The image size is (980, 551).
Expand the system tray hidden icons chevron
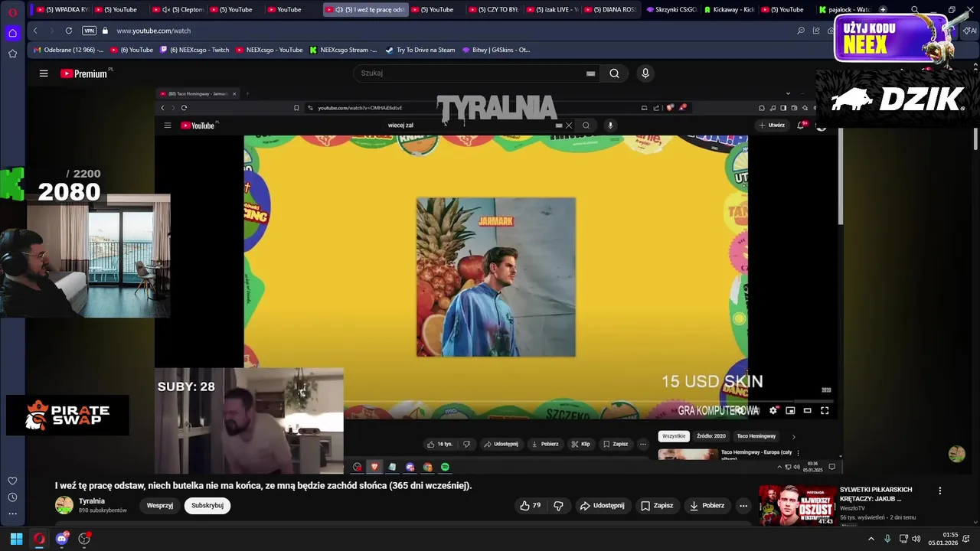[871, 539]
